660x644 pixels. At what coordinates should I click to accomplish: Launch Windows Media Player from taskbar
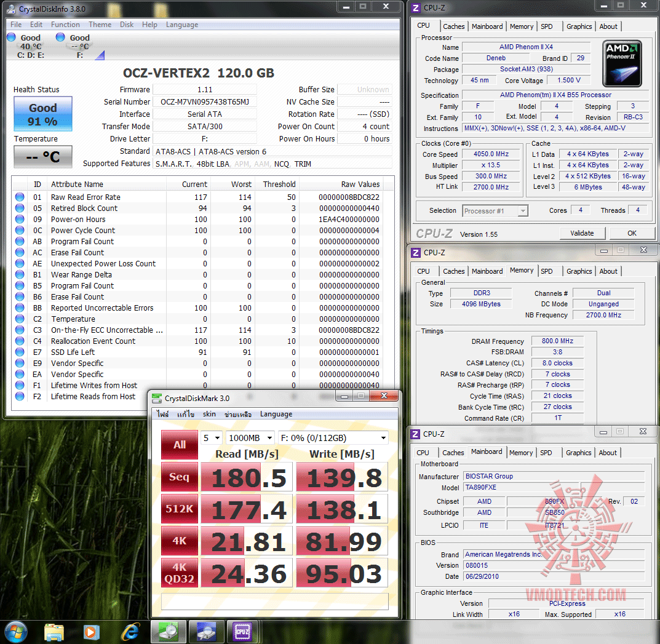click(x=92, y=631)
